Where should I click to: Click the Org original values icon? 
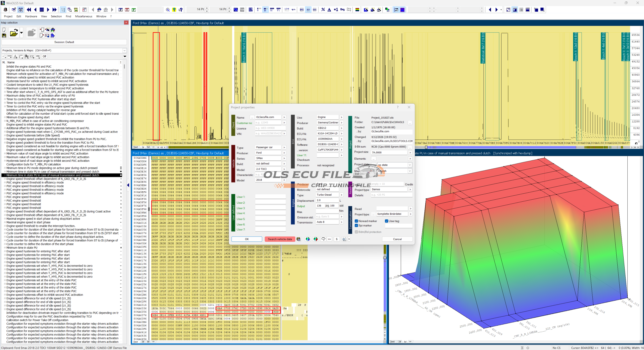click(x=342, y=10)
